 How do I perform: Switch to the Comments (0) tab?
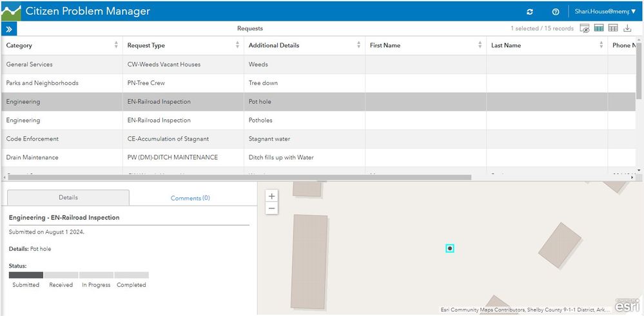(x=190, y=198)
